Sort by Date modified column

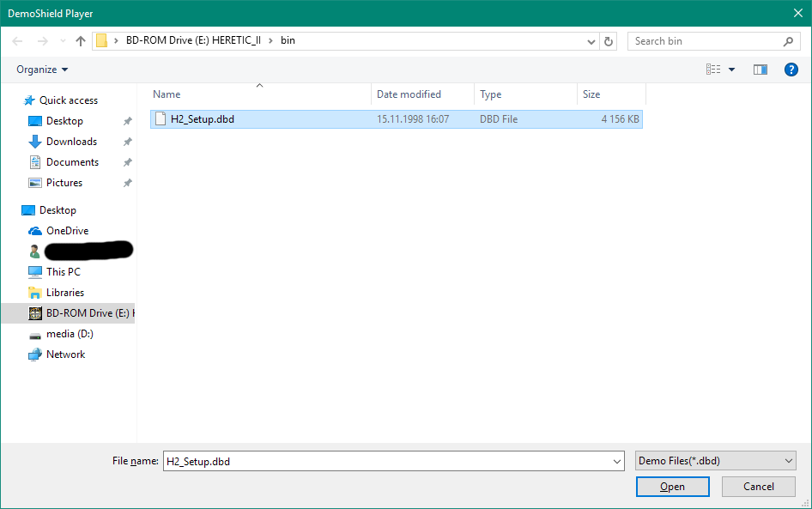[422, 94]
